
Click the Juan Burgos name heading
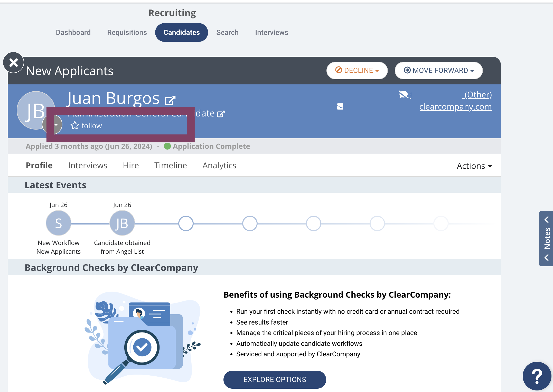click(x=114, y=99)
